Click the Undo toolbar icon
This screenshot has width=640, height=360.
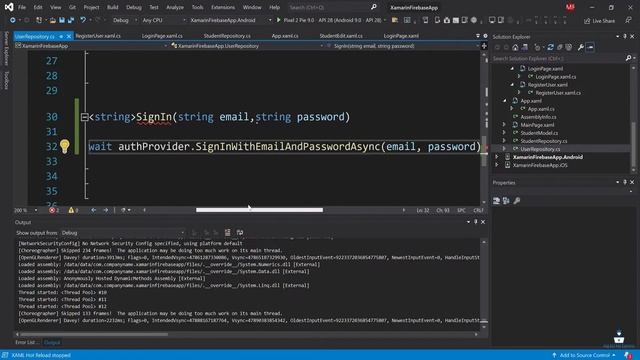[83, 20]
